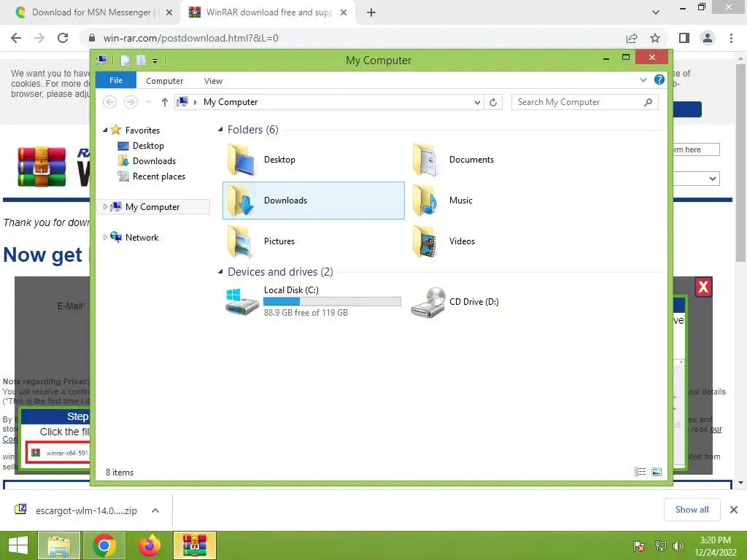Open Customize Quick Access Toolbar dropdown
The width and height of the screenshot is (747, 560).
pyautogui.click(x=155, y=61)
